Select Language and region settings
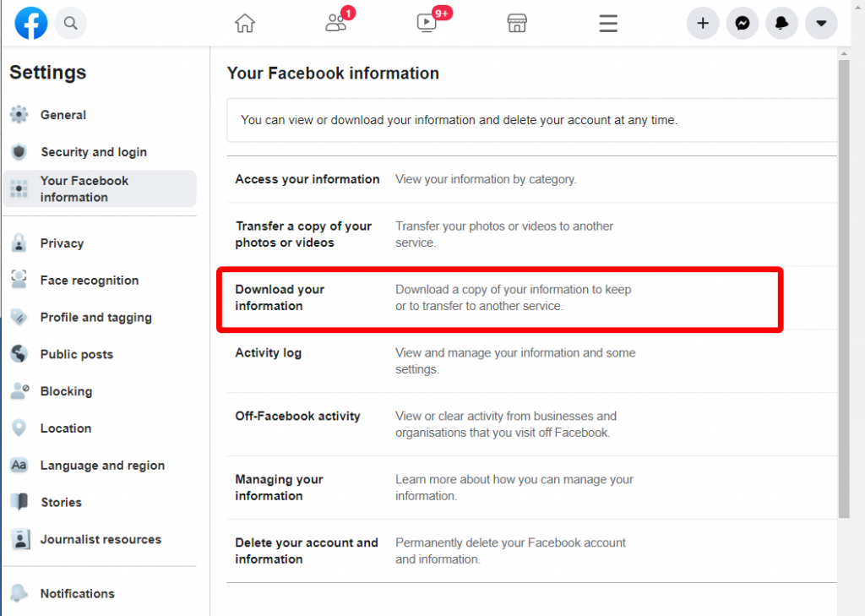This screenshot has width=865, height=616. click(x=102, y=465)
